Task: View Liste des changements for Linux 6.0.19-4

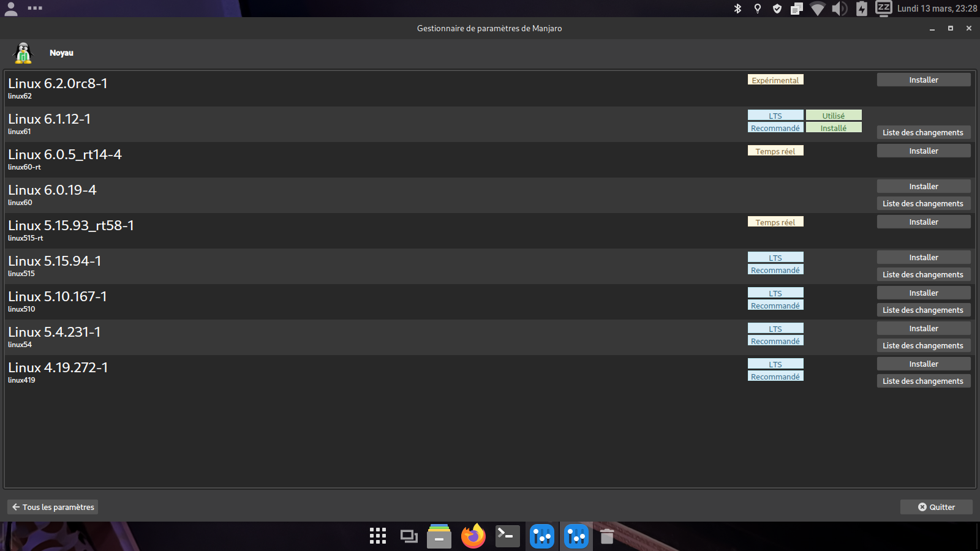Action: coord(924,204)
